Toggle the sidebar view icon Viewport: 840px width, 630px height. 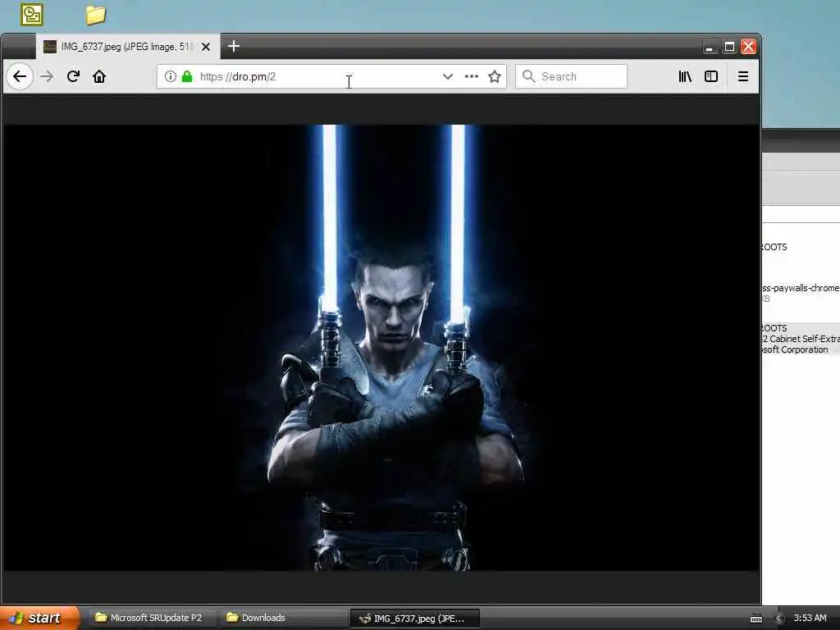click(x=711, y=76)
